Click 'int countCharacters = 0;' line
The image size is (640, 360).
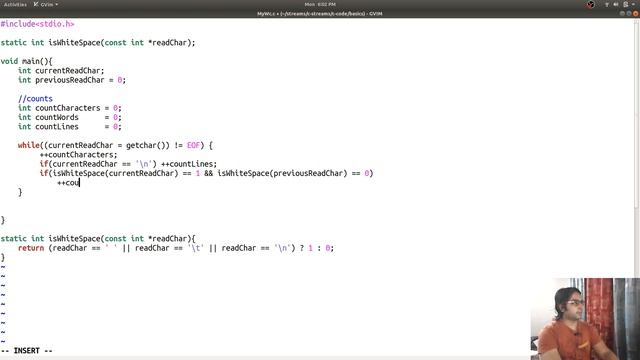(x=70, y=108)
